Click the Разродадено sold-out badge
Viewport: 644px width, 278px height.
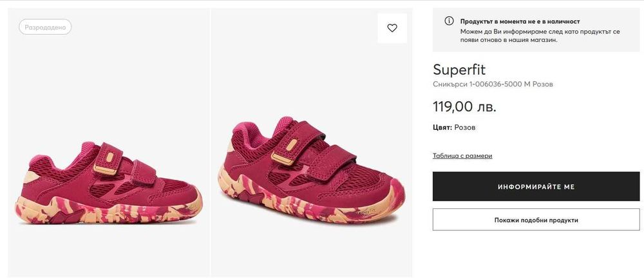click(x=45, y=27)
